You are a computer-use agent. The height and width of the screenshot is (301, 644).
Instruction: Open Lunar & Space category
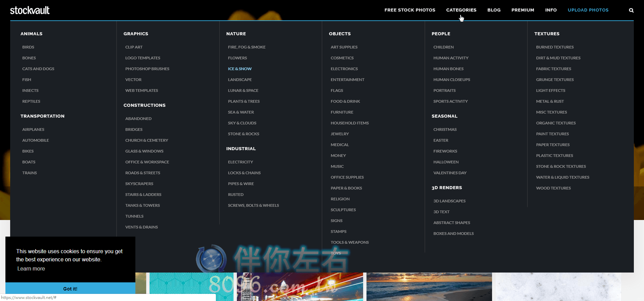(243, 91)
